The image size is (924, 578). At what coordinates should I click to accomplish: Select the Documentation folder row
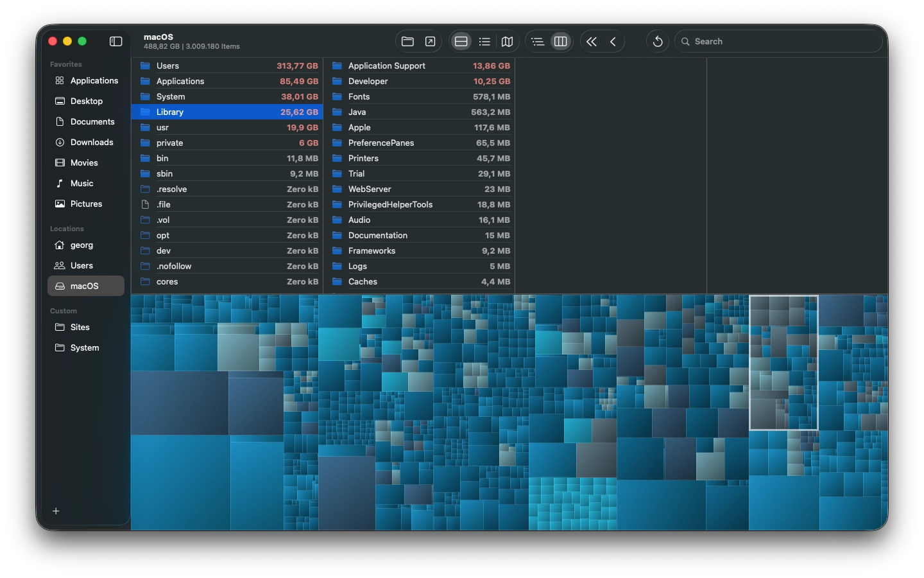click(x=420, y=235)
